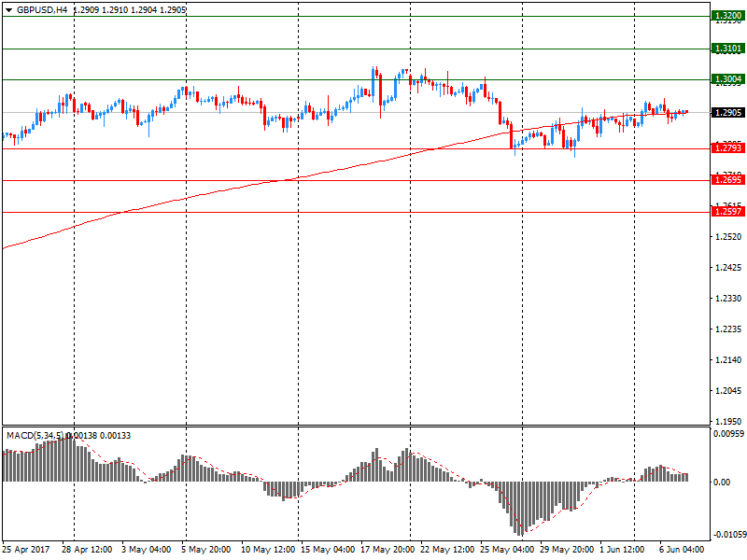Click the 1.3200 resistance level label

point(728,16)
